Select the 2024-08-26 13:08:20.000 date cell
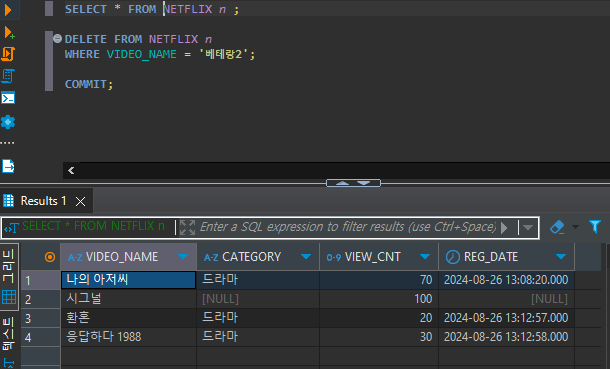610x369 pixels. point(507,280)
